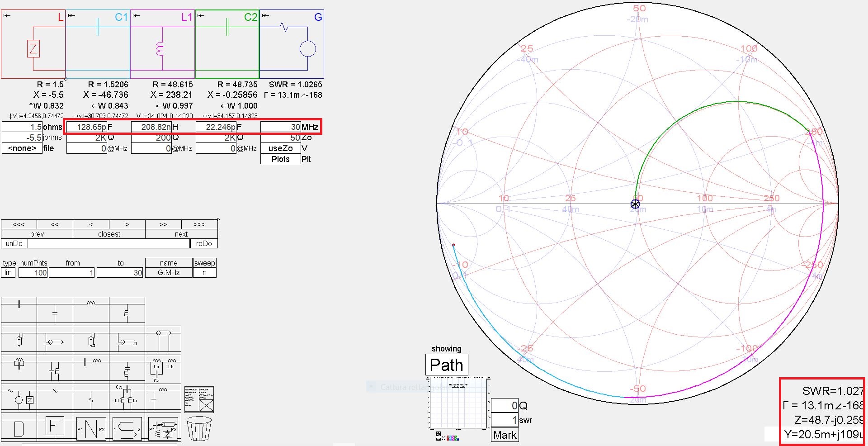Collapse the L1 block arrow
This screenshot has height=446, width=868.
point(136,16)
